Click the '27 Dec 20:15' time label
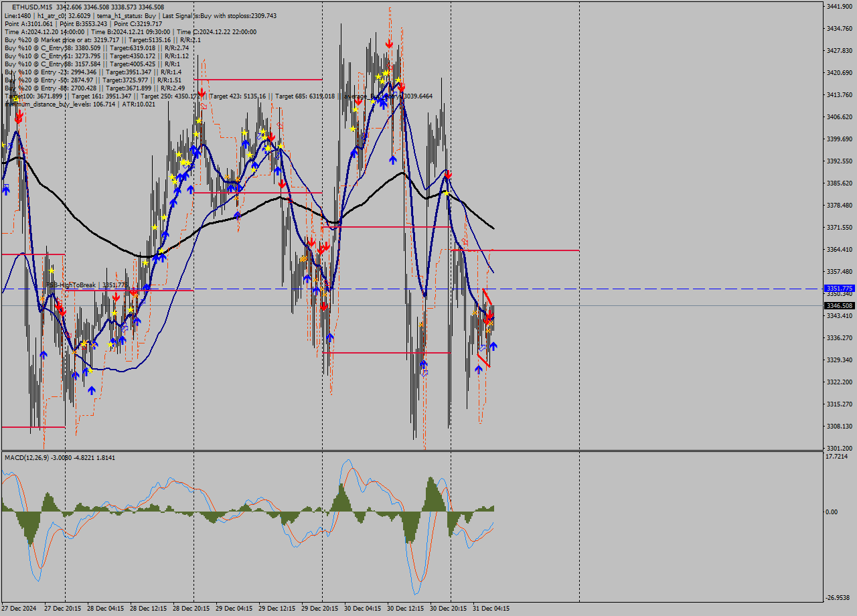857x616 pixels. click(x=63, y=609)
